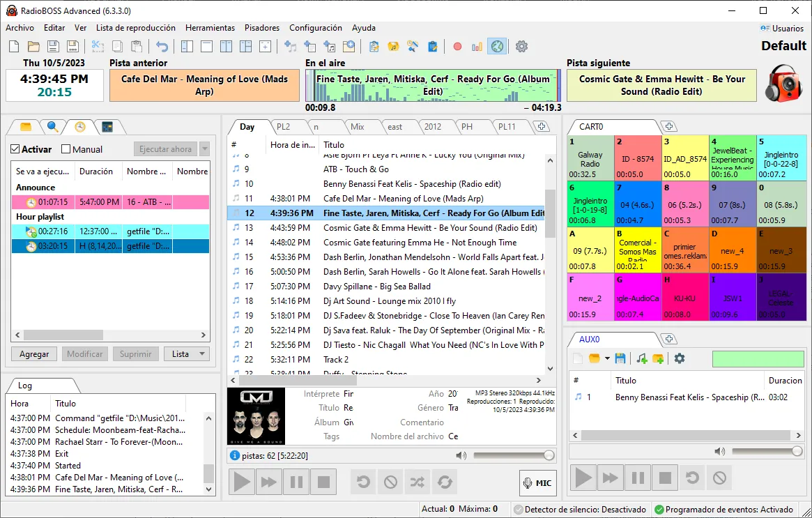Select the 2012 playlist tab

(x=432, y=127)
